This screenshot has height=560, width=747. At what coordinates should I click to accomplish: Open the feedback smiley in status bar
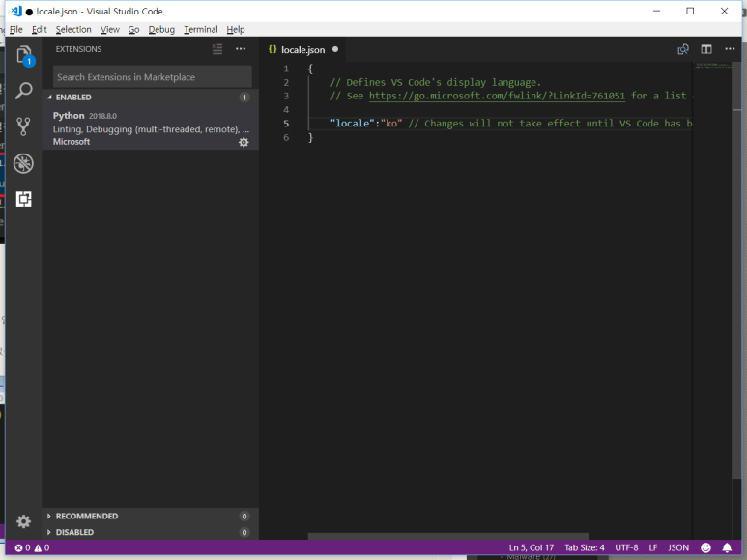706,547
